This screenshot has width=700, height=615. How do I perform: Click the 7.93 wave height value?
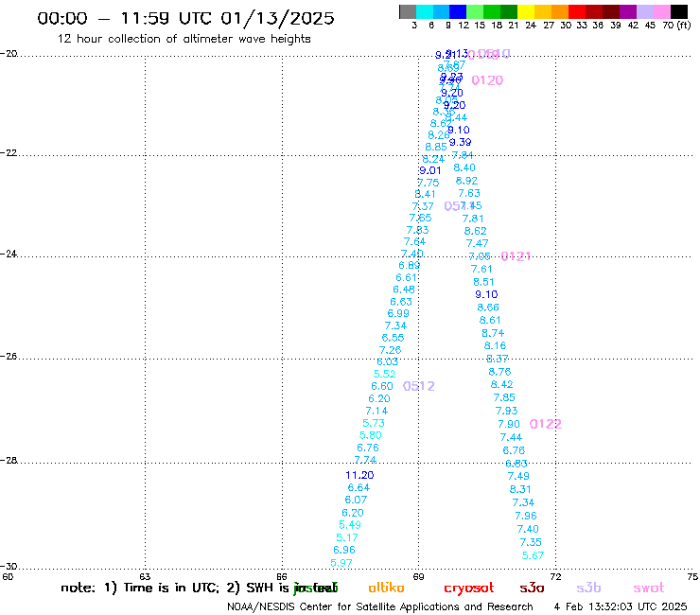point(506,411)
